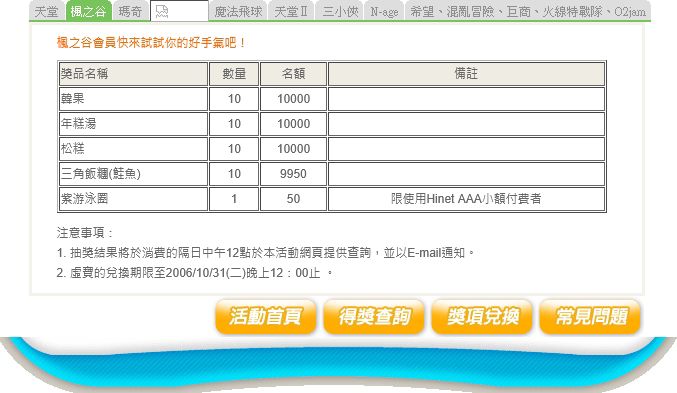Select the 紫游泳圈 prize cell
677x393 pixels.
[x=133, y=199]
